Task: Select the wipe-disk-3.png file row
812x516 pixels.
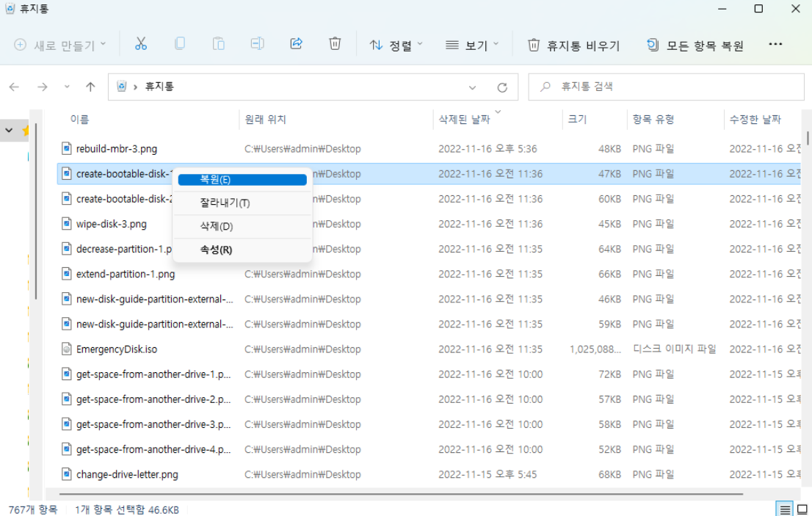Action: click(x=112, y=224)
